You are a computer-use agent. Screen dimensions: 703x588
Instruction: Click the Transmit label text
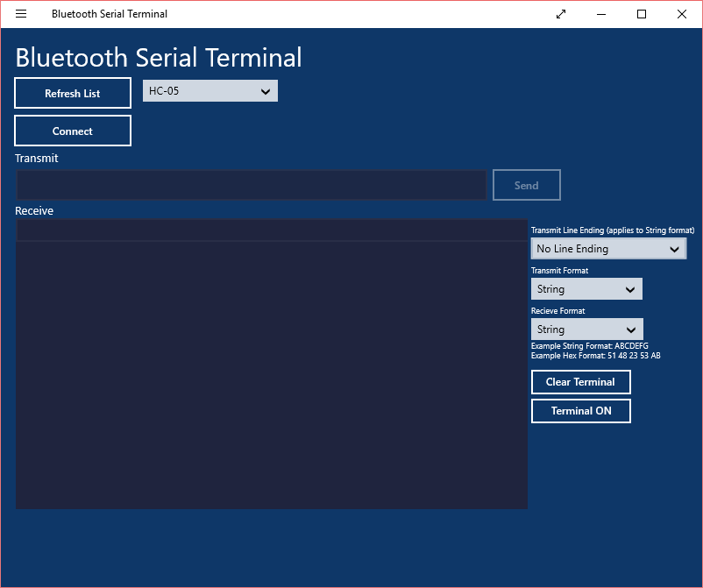[x=36, y=159]
